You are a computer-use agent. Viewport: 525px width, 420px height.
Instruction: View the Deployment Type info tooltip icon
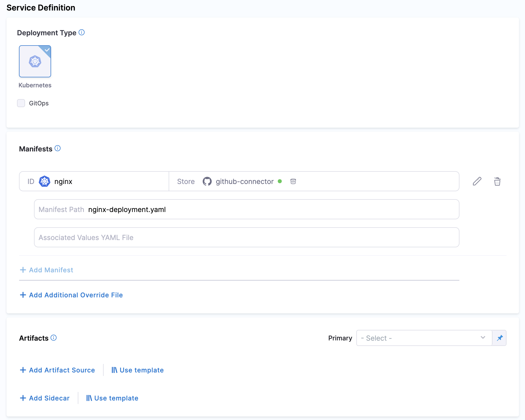coord(82,32)
